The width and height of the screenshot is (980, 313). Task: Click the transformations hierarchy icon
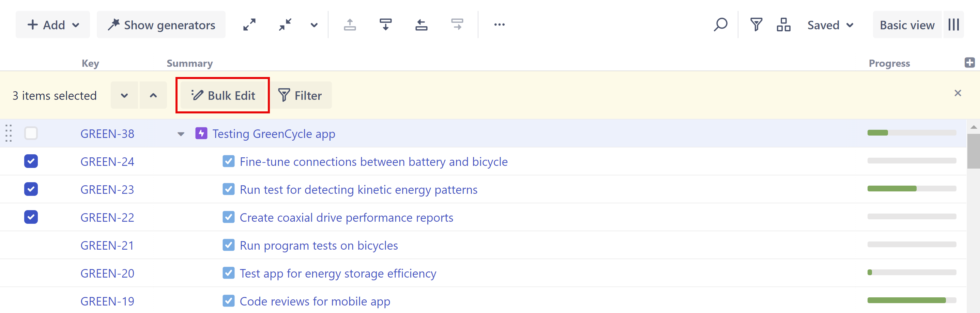pos(783,25)
